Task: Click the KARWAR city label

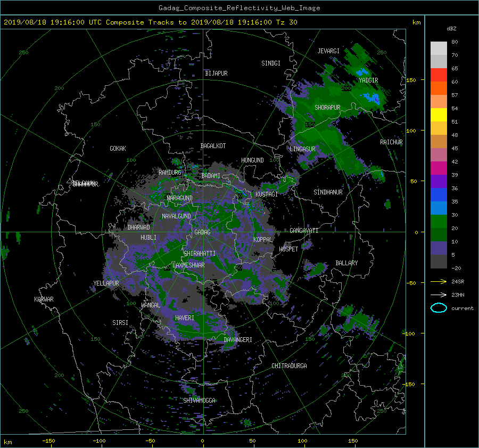Action: click(x=44, y=299)
